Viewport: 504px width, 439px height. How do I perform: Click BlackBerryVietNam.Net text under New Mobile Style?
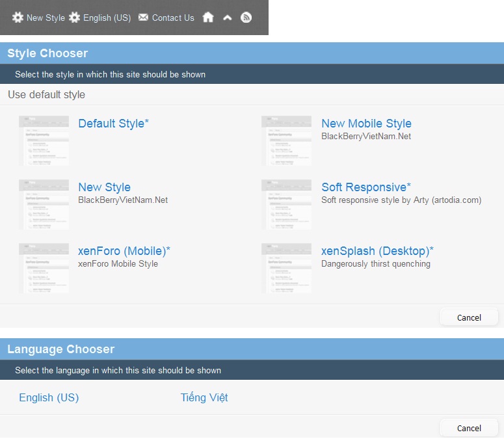[x=366, y=137]
